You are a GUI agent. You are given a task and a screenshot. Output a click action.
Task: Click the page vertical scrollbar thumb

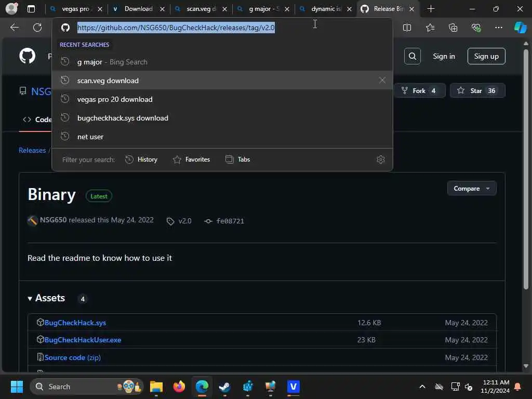point(526,169)
